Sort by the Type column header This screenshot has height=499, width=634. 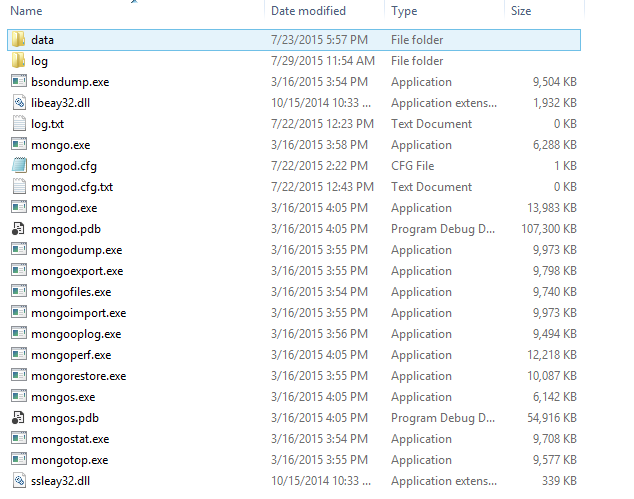[404, 11]
